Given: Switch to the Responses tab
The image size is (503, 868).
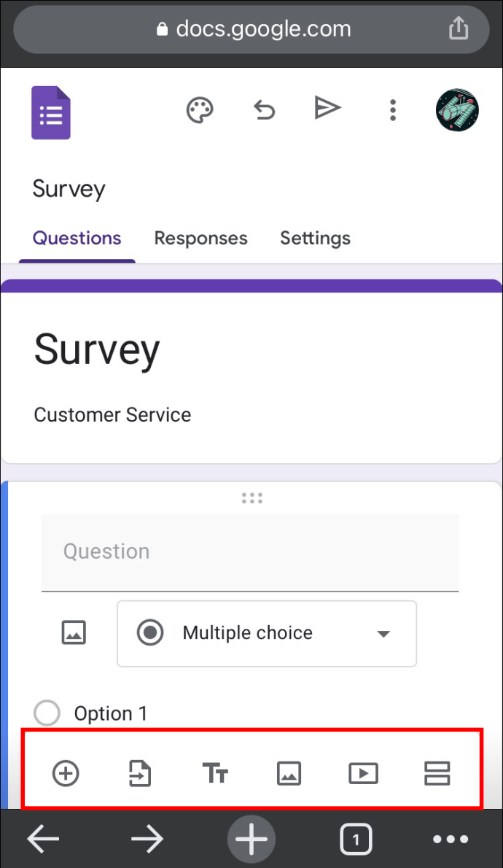Looking at the screenshot, I should point(200,238).
